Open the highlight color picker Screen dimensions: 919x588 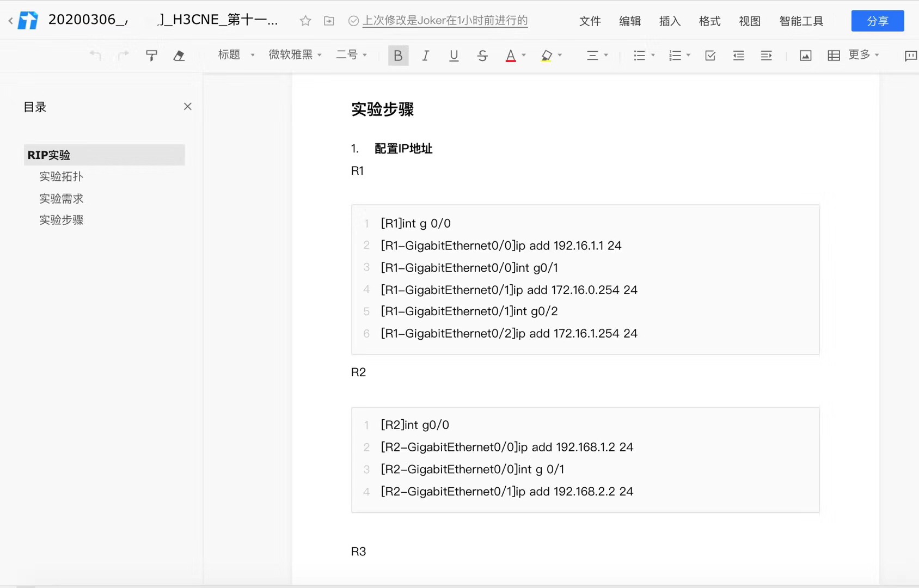point(560,56)
